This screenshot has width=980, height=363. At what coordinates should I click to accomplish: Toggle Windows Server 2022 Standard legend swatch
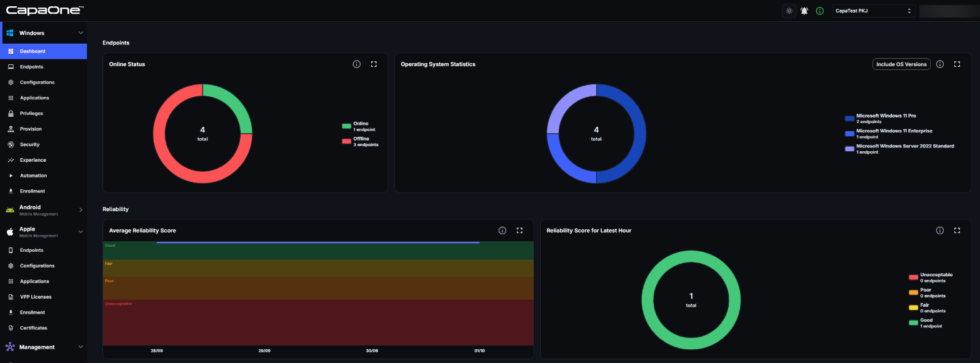[849, 149]
